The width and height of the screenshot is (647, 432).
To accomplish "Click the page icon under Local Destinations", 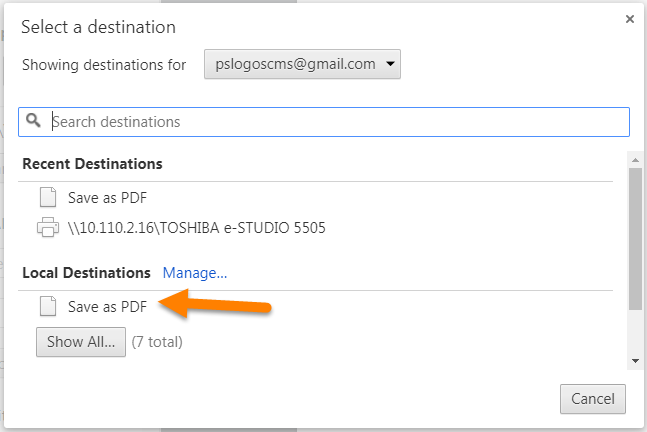I will point(48,306).
